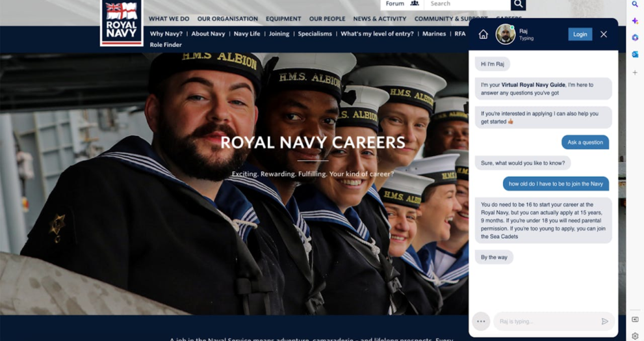Screen dimensions: 644x341
Task: Open the browser sidebar search icon
Action: pos(635,4)
